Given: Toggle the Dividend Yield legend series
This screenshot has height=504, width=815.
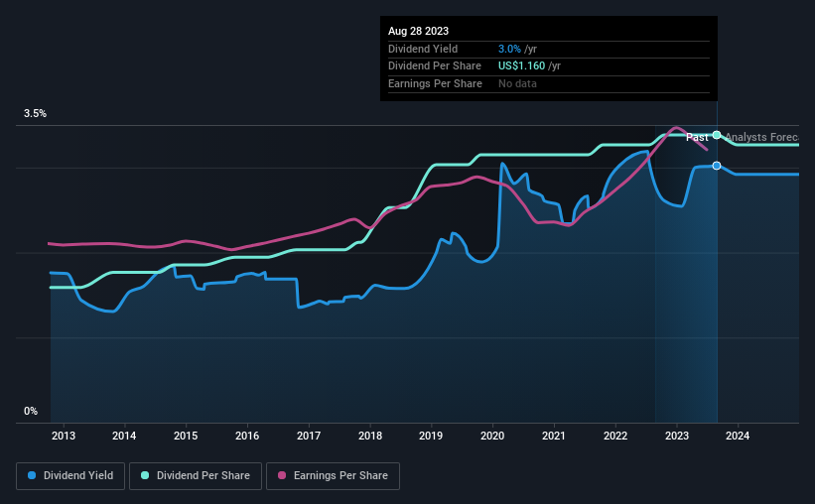Looking at the screenshot, I should 70,476.
